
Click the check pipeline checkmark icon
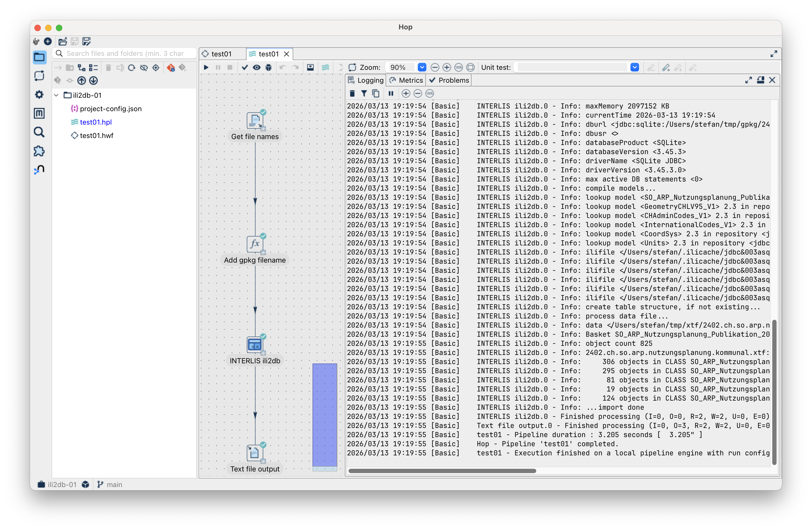245,68
